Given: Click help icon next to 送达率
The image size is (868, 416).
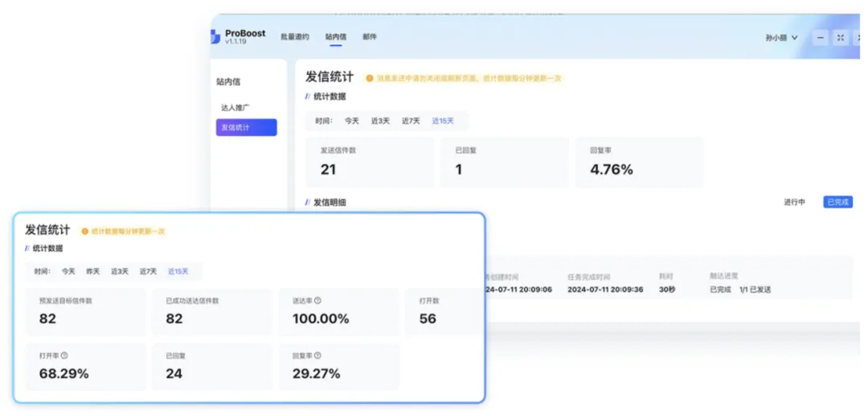Looking at the screenshot, I should (x=317, y=301).
